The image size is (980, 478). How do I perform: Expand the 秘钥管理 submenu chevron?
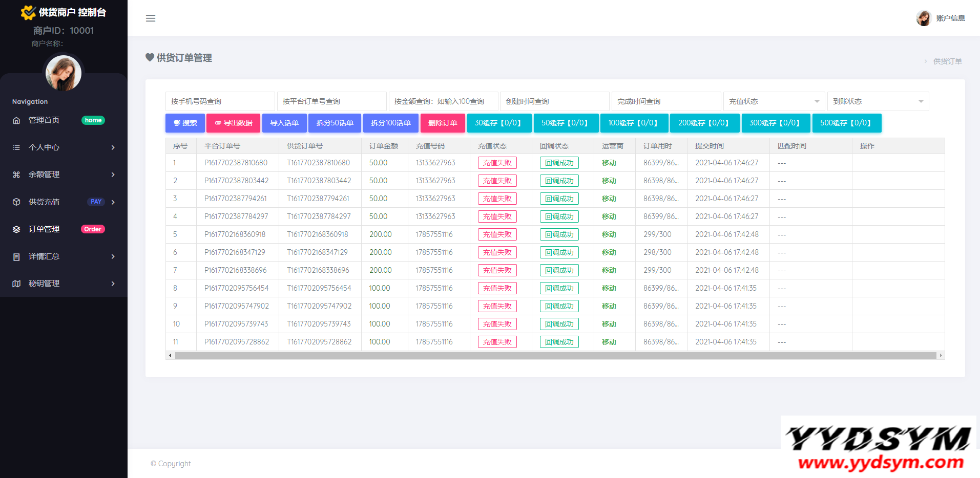113,284
